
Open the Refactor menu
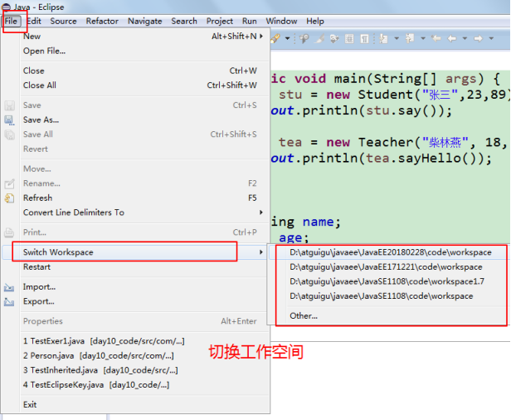click(102, 22)
